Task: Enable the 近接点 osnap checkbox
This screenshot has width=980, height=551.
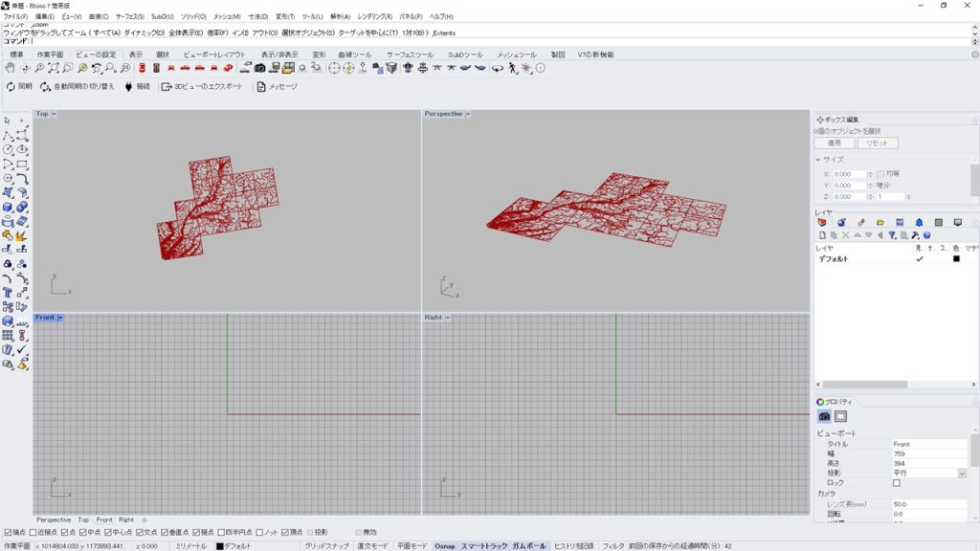Action: click(33, 532)
